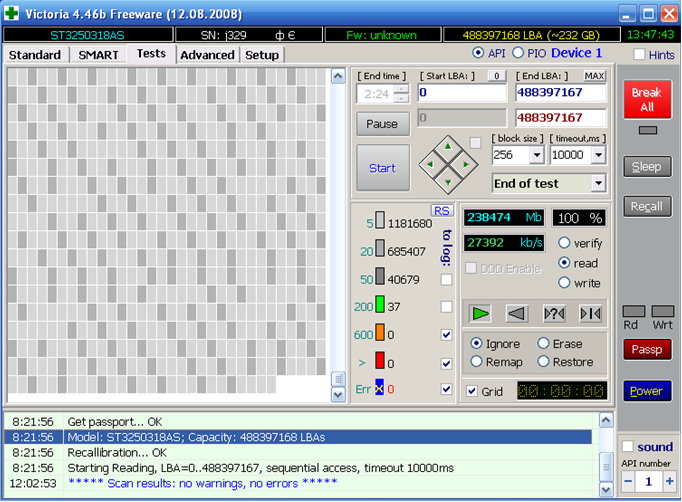
Task: Decrease API number with minus button
Action: (628, 481)
